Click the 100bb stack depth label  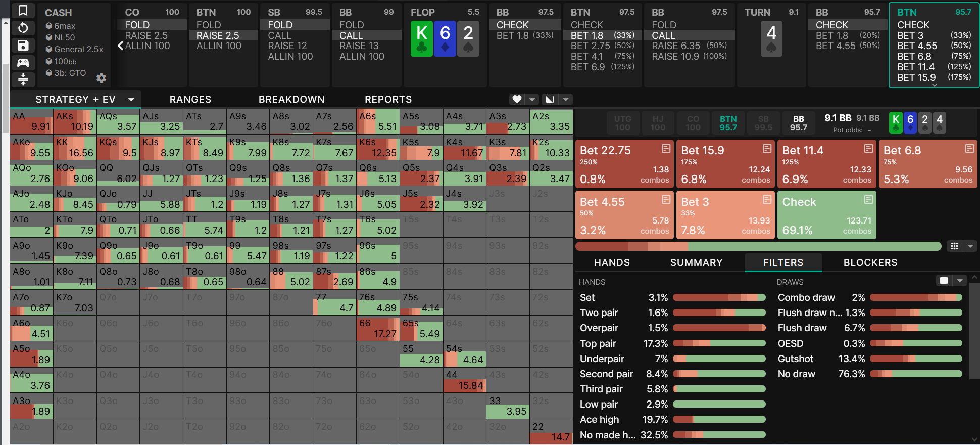click(65, 61)
